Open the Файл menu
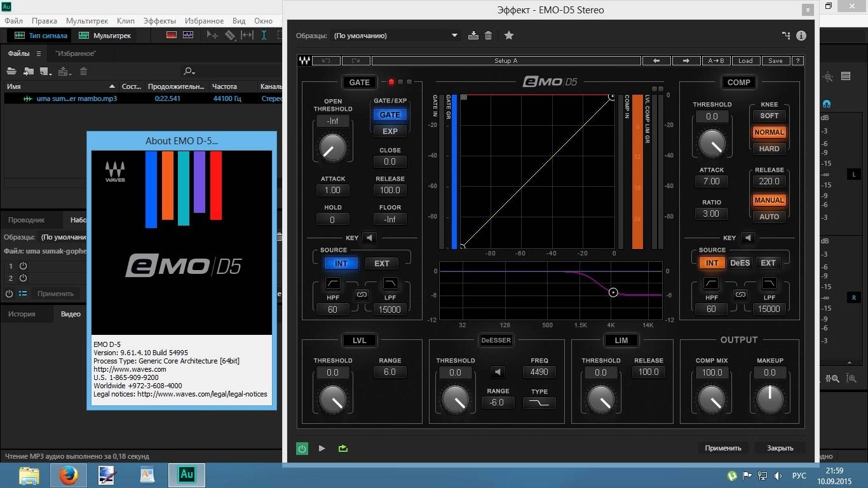The width and height of the screenshot is (868, 488). 13,21
